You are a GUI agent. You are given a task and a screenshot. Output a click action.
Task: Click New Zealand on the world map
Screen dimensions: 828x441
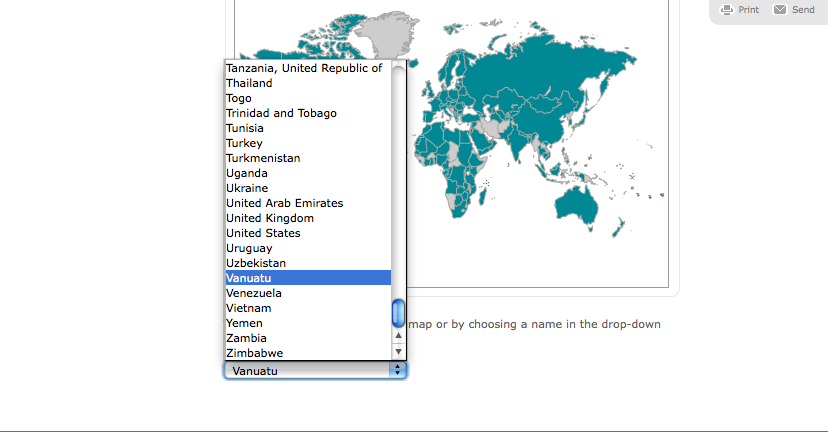click(x=618, y=228)
